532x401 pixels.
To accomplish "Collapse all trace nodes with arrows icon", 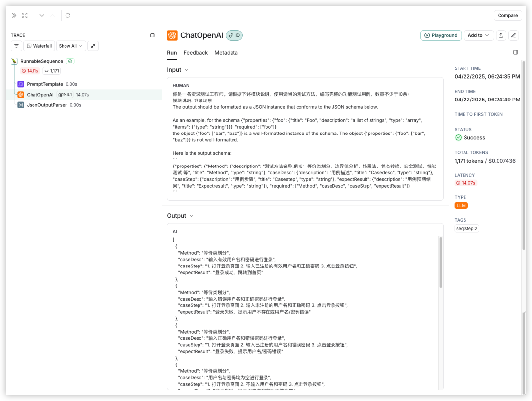I will (93, 46).
